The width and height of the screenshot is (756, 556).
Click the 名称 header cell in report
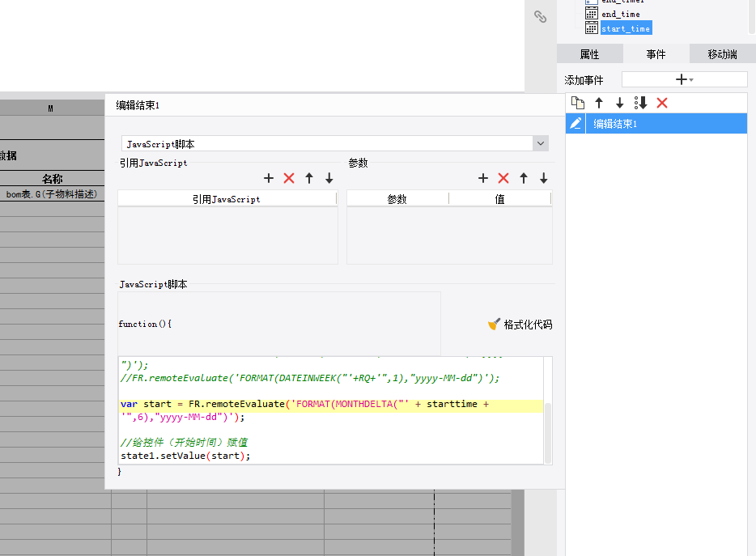(52, 179)
